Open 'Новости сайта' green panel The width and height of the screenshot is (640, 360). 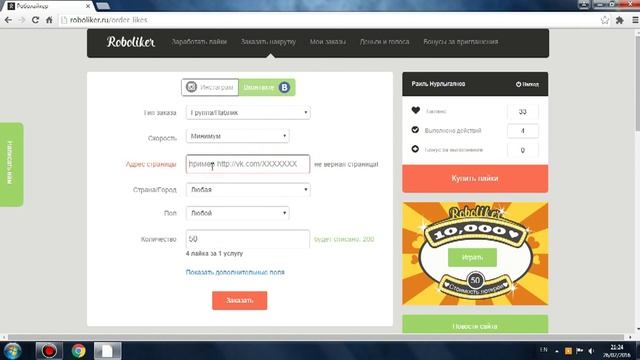coord(475,325)
